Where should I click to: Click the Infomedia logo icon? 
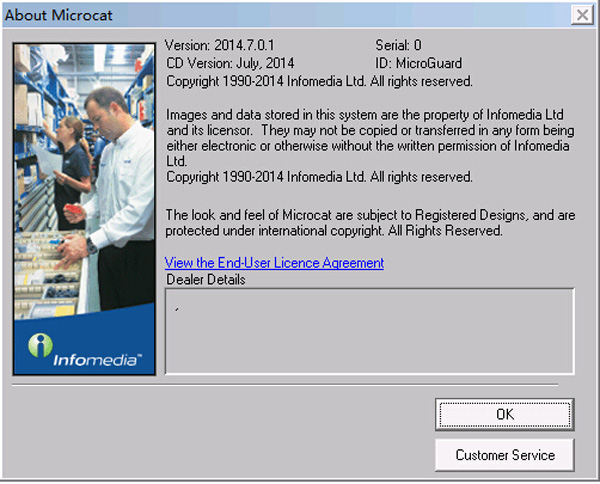40,345
